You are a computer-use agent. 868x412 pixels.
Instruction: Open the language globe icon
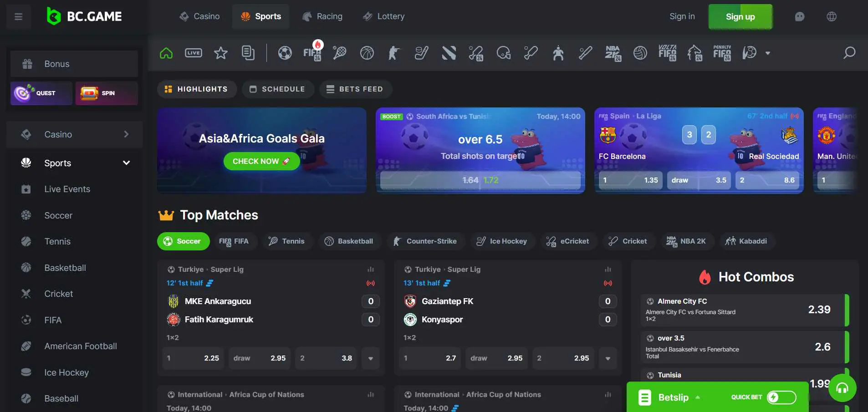click(832, 16)
